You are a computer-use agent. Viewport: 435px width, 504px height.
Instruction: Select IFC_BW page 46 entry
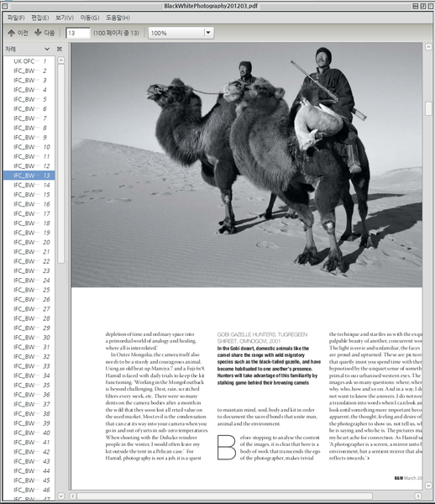click(x=29, y=490)
